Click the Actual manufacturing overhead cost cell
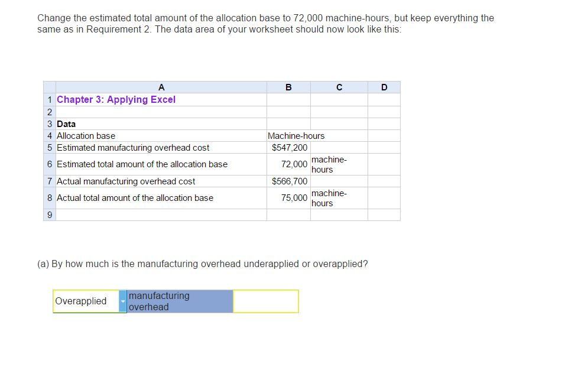Screen dimensions: 588x377 click(126, 181)
